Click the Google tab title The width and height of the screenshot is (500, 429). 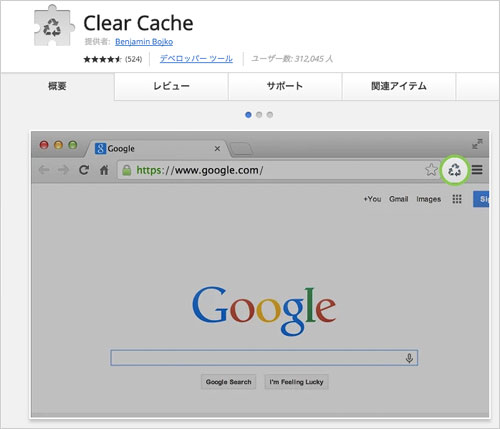tap(121, 149)
